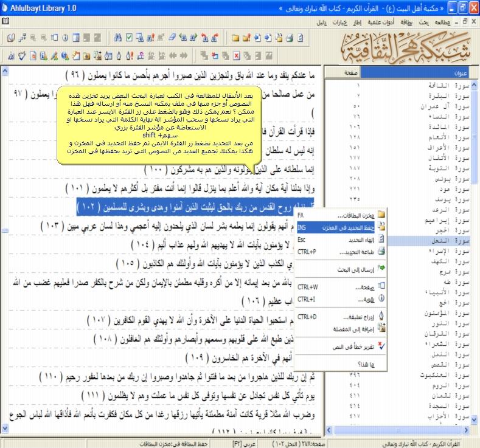Select سورة العنكبوت in the list
The image size is (480, 448).
click(x=397, y=375)
